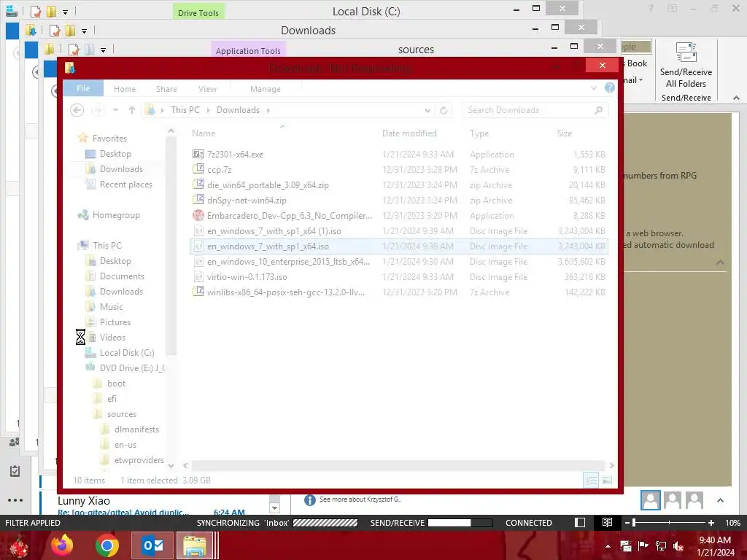
Task: Click Outlook's Normal view icon in the status bar
Action: (580, 523)
